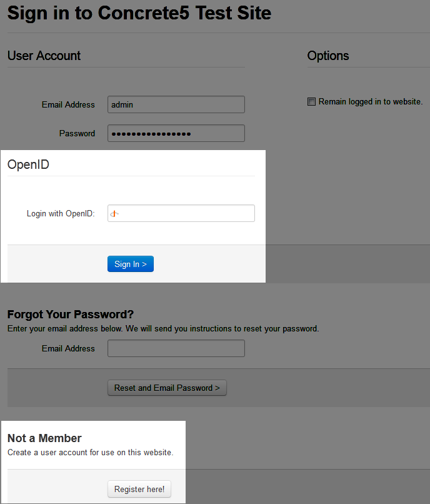Click the User Account Email Address label

[x=68, y=104]
